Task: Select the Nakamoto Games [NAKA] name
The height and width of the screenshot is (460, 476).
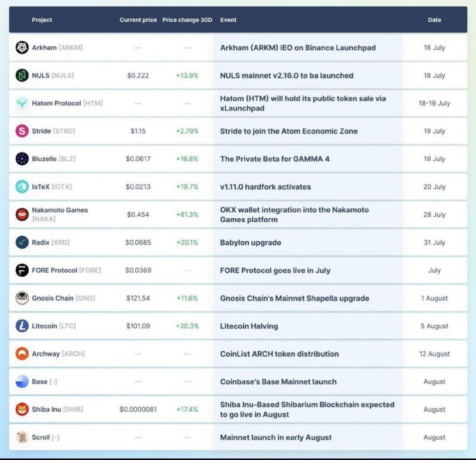Action: point(60,215)
